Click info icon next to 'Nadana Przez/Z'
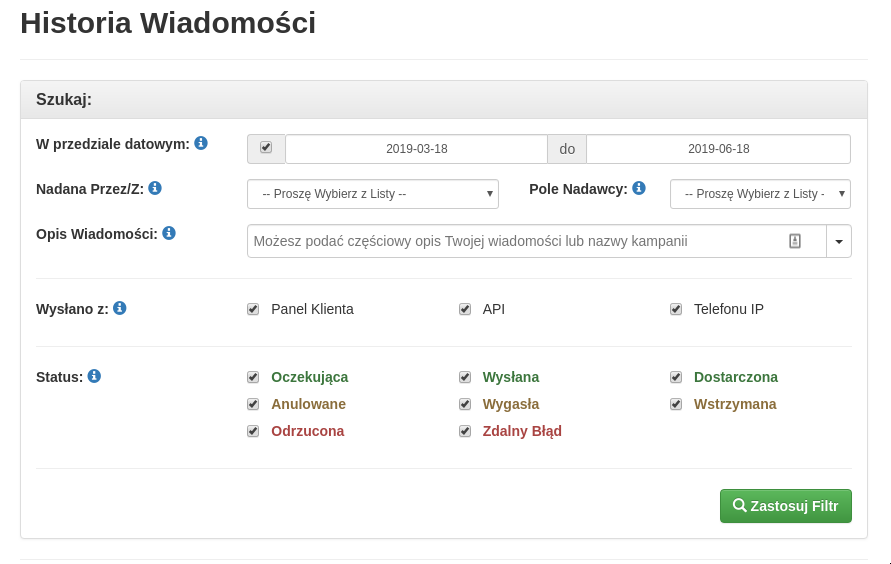Screen dimensions: 891x564 coord(155,188)
